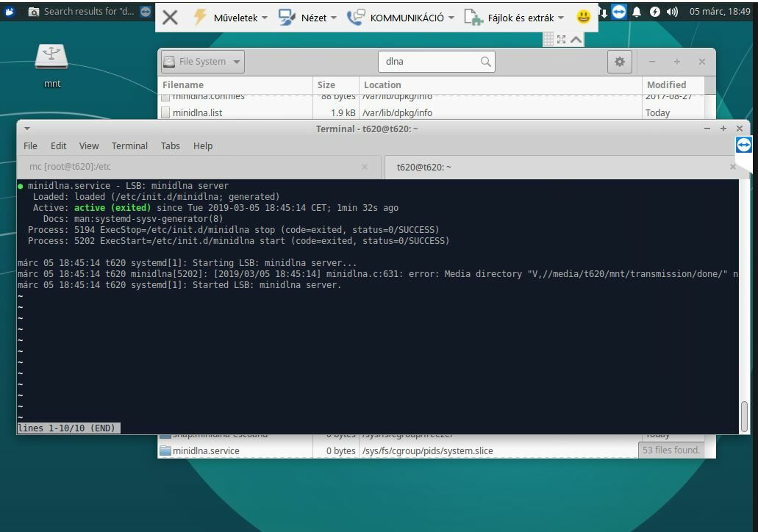Click the search field containing dlna
This screenshot has height=532, width=758.
436,62
